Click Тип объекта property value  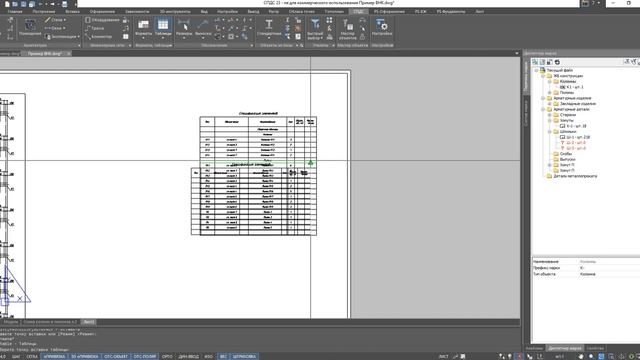(609, 274)
